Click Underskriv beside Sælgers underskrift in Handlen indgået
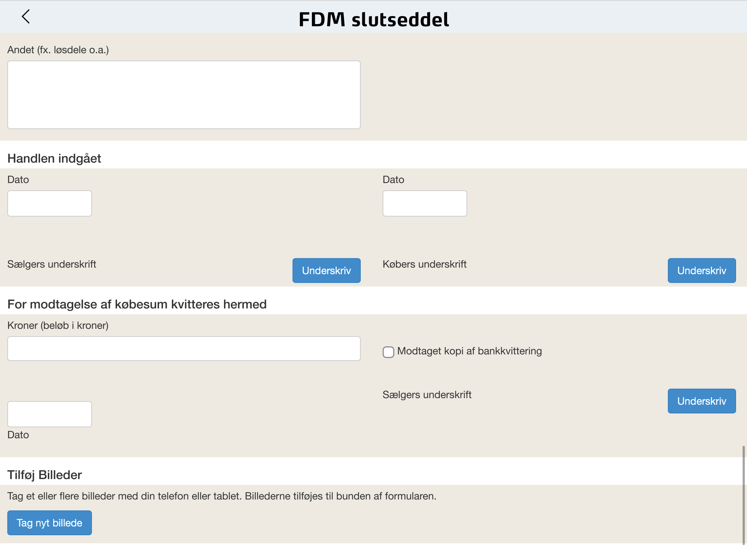This screenshot has width=747, height=560. (326, 271)
